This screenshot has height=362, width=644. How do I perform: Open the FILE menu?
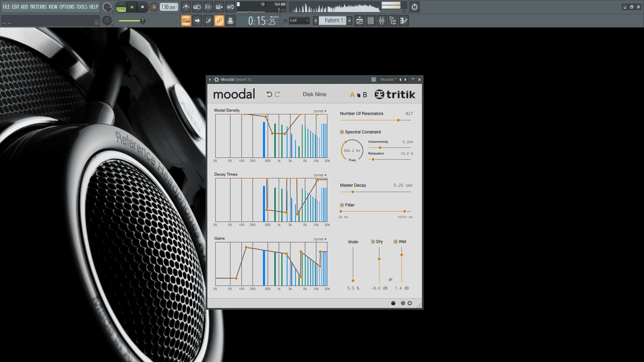[6, 7]
